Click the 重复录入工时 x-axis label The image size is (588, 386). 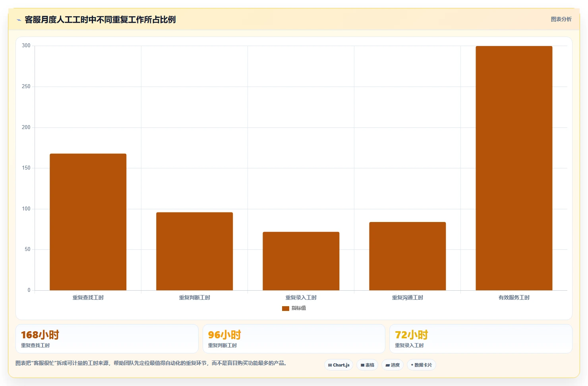point(301,297)
